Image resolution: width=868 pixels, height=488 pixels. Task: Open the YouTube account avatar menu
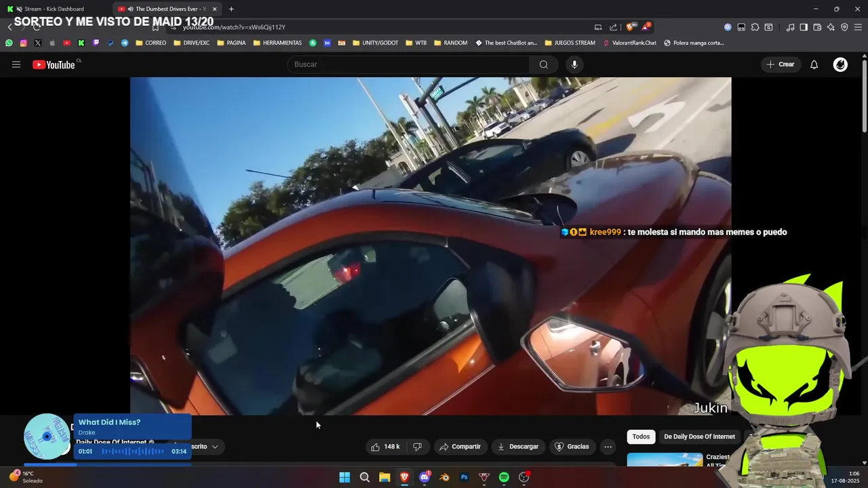pyautogui.click(x=840, y=64)
